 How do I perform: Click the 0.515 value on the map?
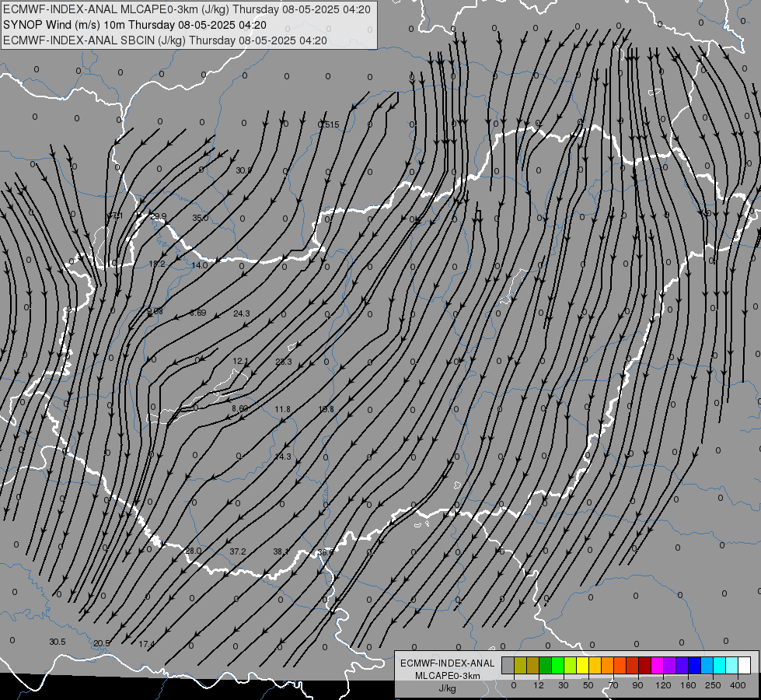[329, 125]
